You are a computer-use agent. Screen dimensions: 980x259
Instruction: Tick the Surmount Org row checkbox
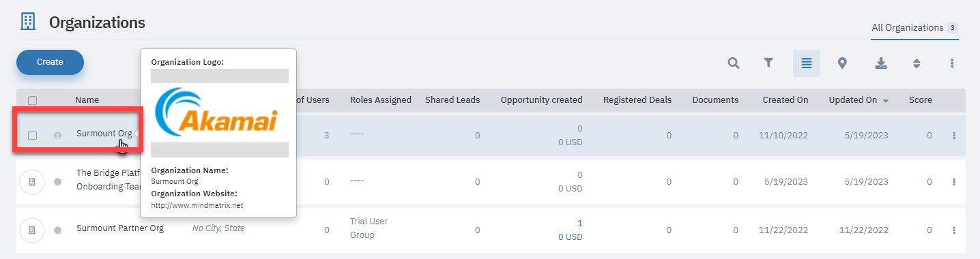(32, 135)
